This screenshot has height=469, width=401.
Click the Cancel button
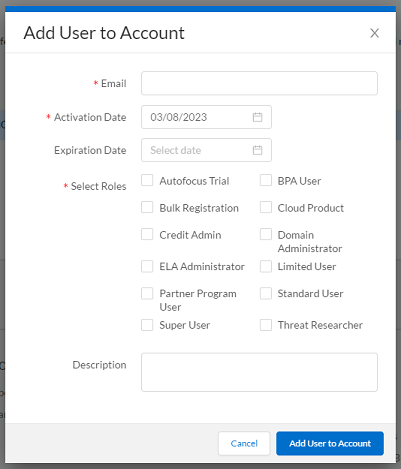[244, 443]
